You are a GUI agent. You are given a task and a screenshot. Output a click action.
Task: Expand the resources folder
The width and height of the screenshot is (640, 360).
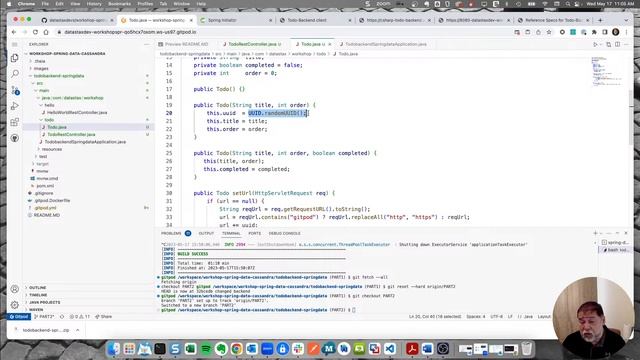point(51,149)
